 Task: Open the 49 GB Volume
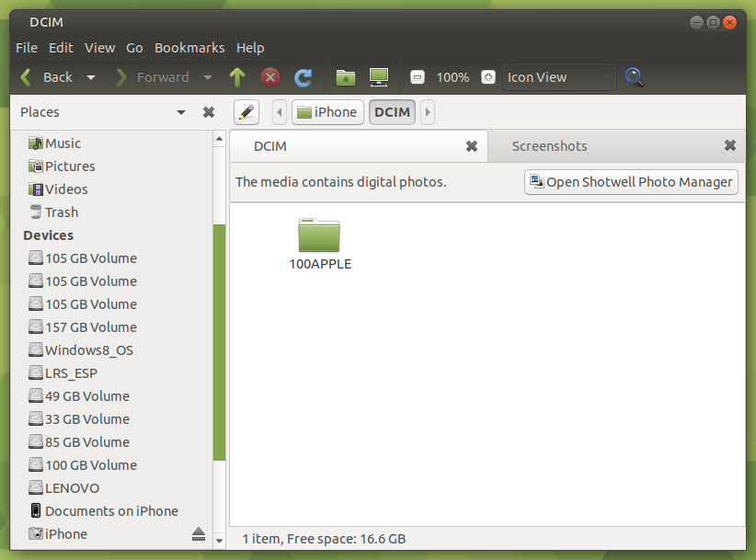(78, 396)
